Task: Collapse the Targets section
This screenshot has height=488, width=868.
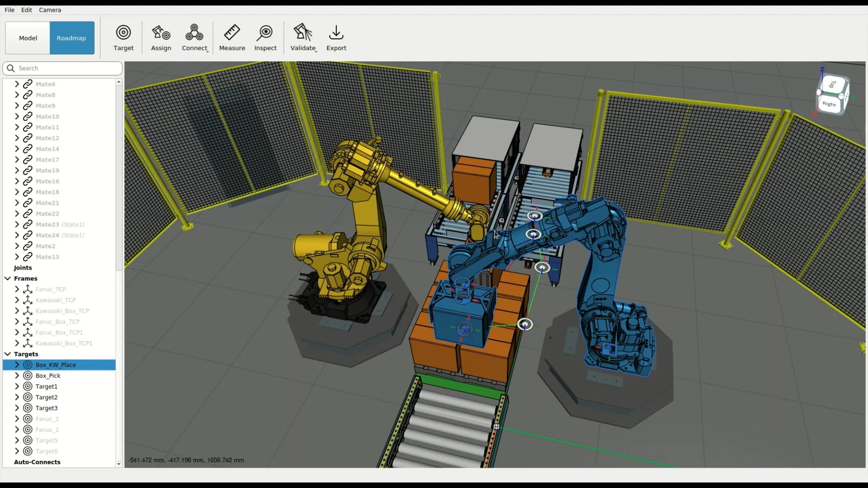Action: coord(8,354)
